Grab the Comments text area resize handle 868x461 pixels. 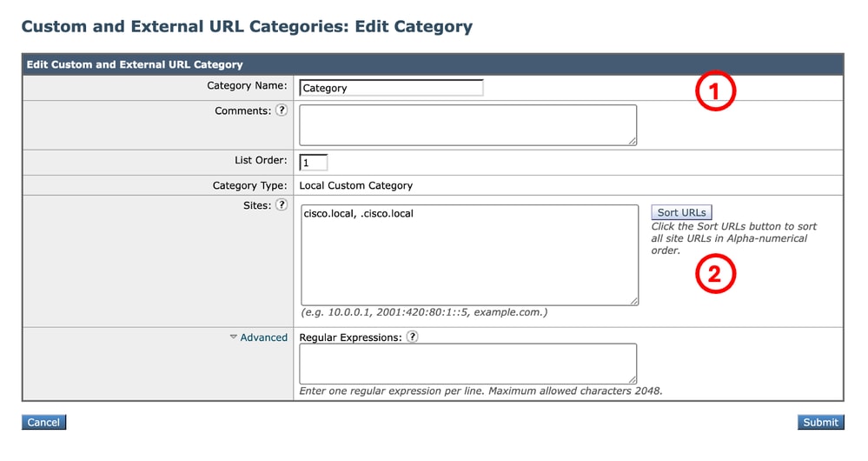pos(633,141)
